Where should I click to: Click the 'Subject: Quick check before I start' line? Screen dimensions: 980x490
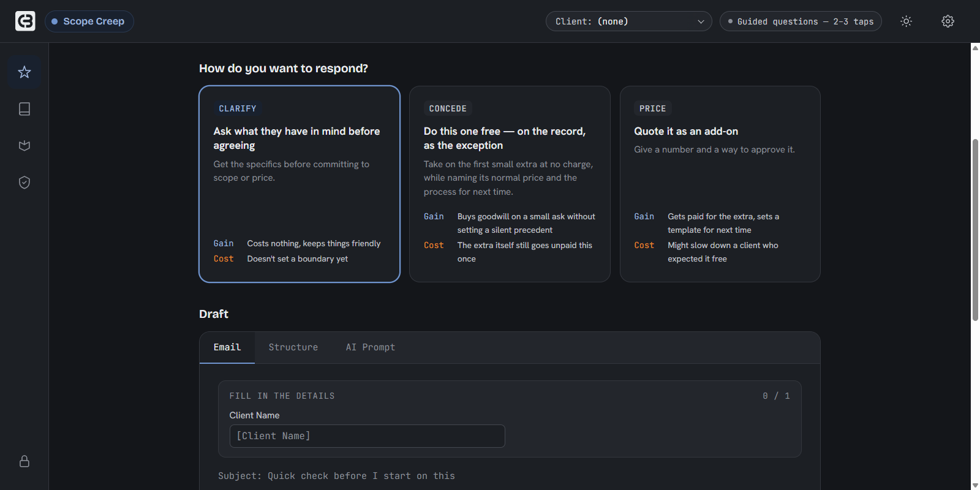tap(336, 476)
